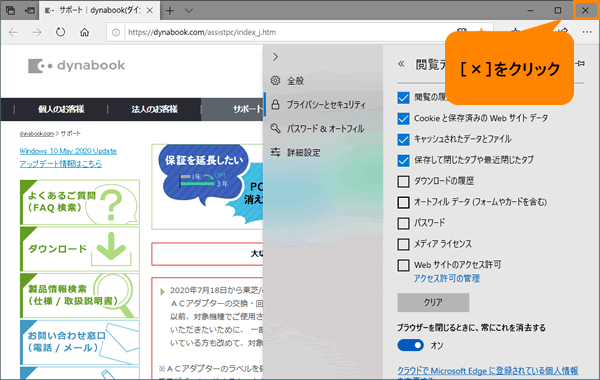Turn off the always clear on close toggle
The height and width of the screenshot is (380, 600).
click(x=411, y=345)
